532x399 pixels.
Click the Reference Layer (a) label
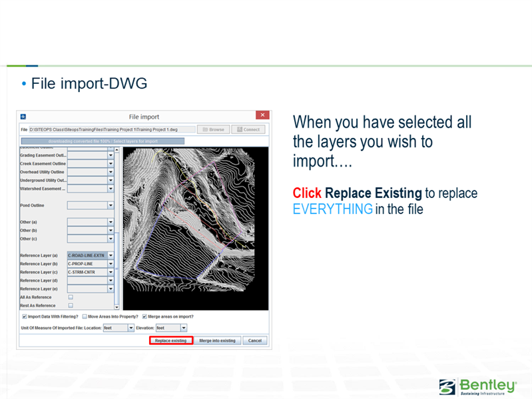pos(39,256)
